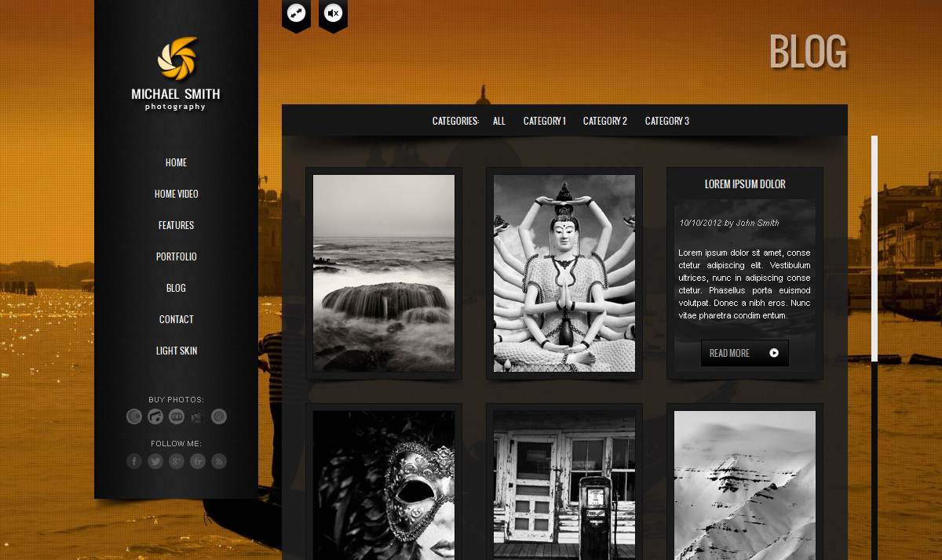The width and height of the screenshot is (942, 560).
Task: Open the Features page
Action: (176, 225)
